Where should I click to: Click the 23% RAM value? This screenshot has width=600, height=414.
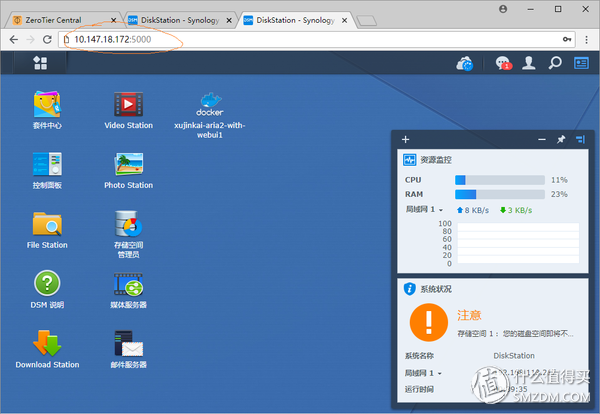coord(559,194)
